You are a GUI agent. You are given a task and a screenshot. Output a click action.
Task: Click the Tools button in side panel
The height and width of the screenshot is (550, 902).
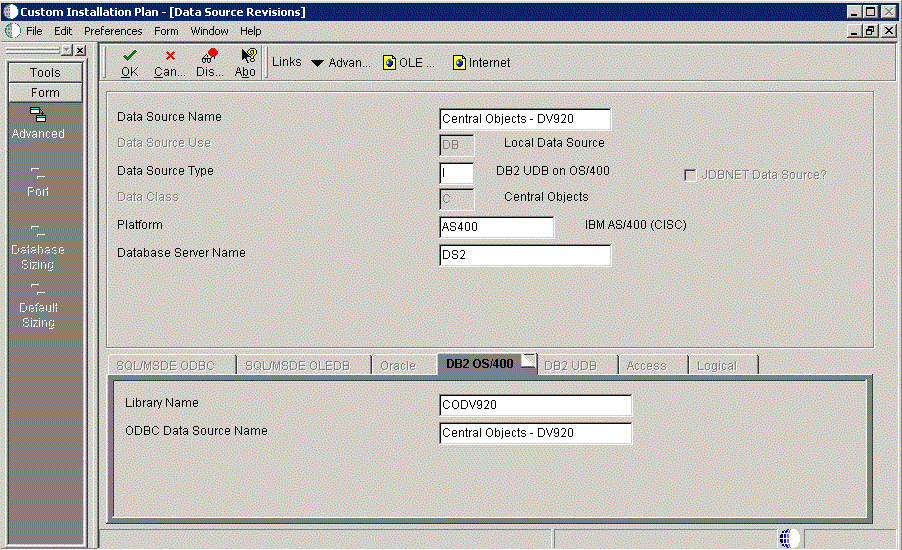coord(45,72)
